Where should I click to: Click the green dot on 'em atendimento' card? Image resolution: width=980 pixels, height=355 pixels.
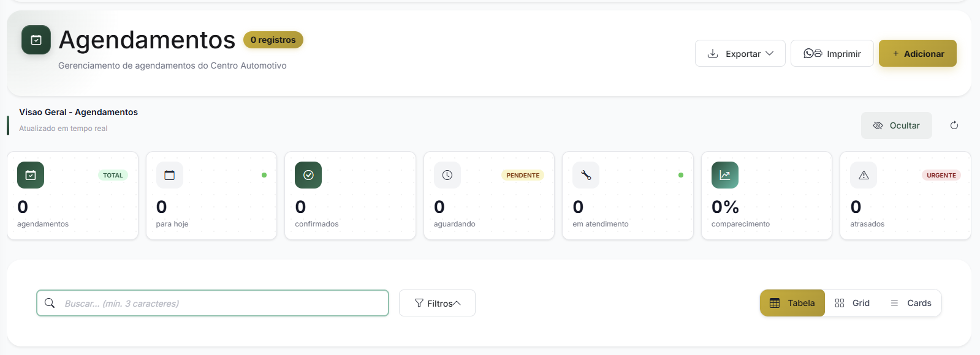click(x=681, y=175)
